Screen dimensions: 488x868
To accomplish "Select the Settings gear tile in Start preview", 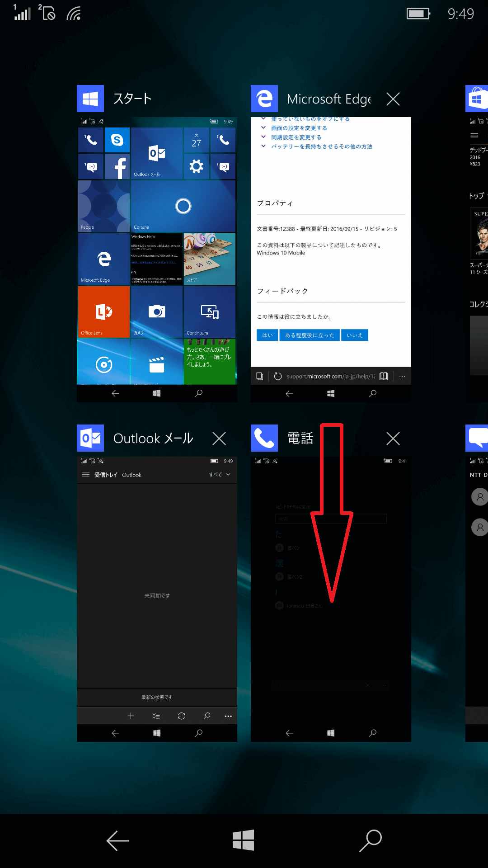I will (196, 166).
